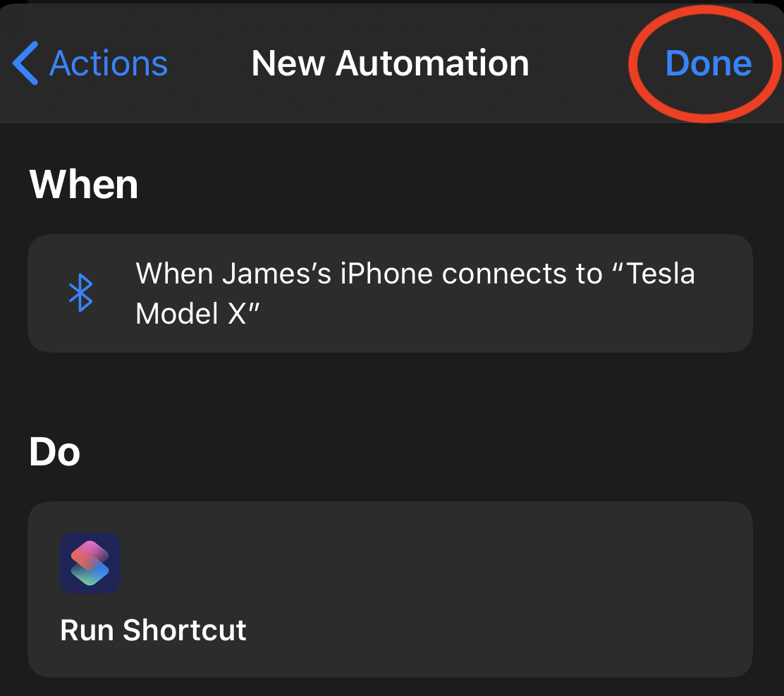784x696 pixels.
Task: Click the Bluetooth trigger icon
Action: (x=80, y=293)
